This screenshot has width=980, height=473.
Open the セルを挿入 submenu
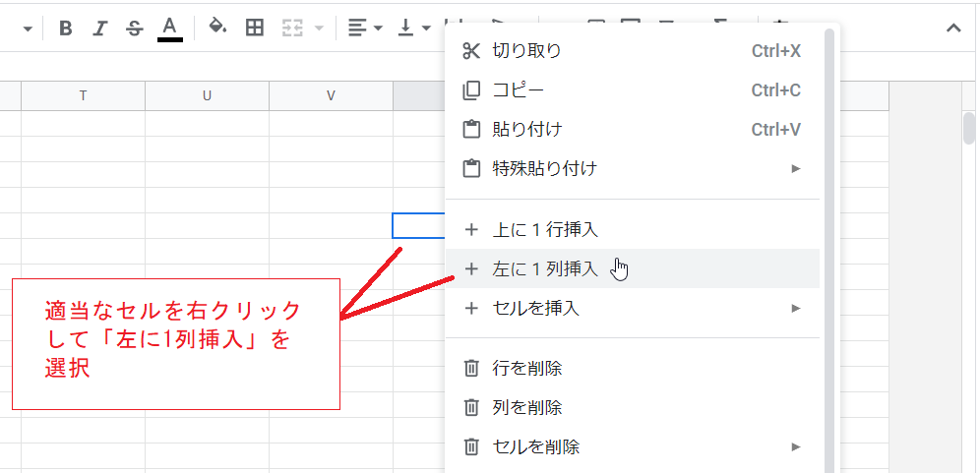(633, 308)
